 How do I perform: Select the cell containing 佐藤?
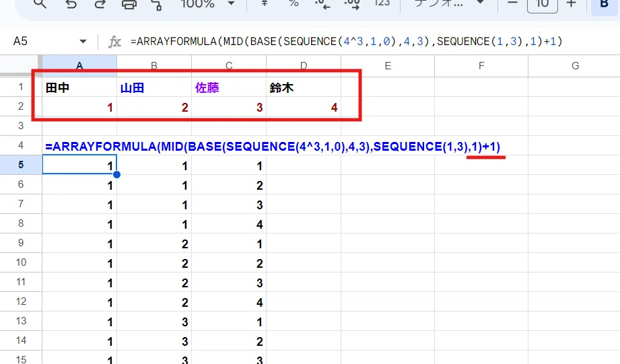click(x=229, y=87)
